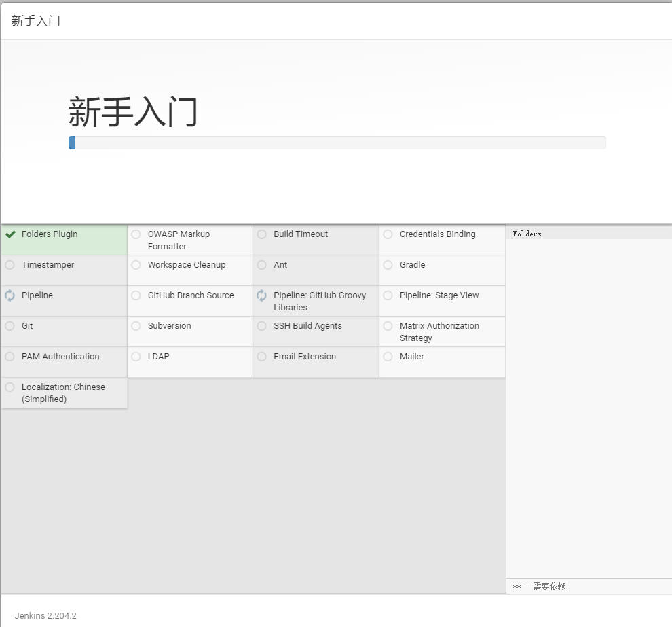Click the pending circle beside LDAP
The height and width of the screenshot is (627, 672).
pos(136,357)
